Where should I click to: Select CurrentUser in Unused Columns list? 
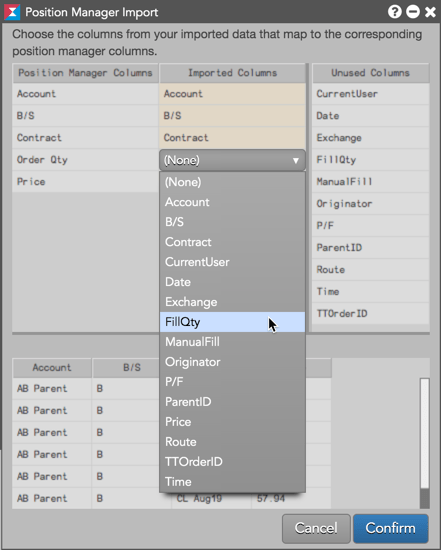pyautogui.click(x=370, y=94)
